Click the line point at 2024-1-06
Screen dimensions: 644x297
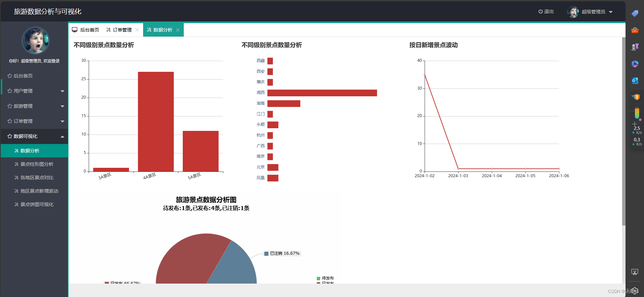559,169
